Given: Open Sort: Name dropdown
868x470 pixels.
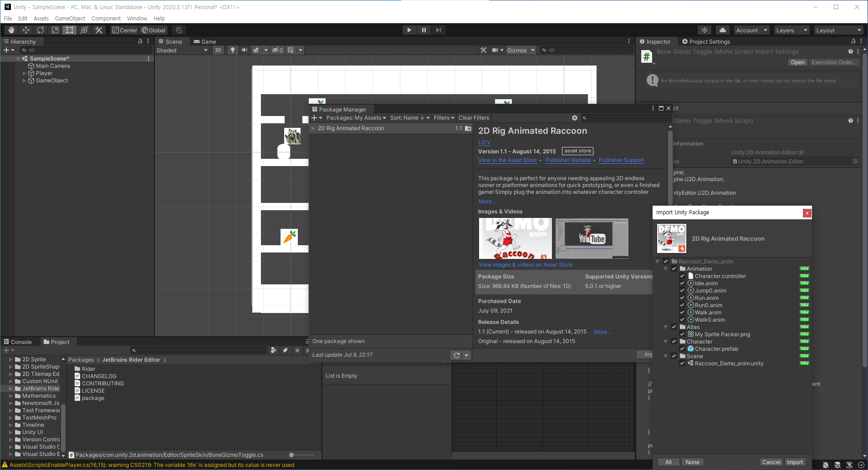Looking at the screenshot, I should (410, 118).
